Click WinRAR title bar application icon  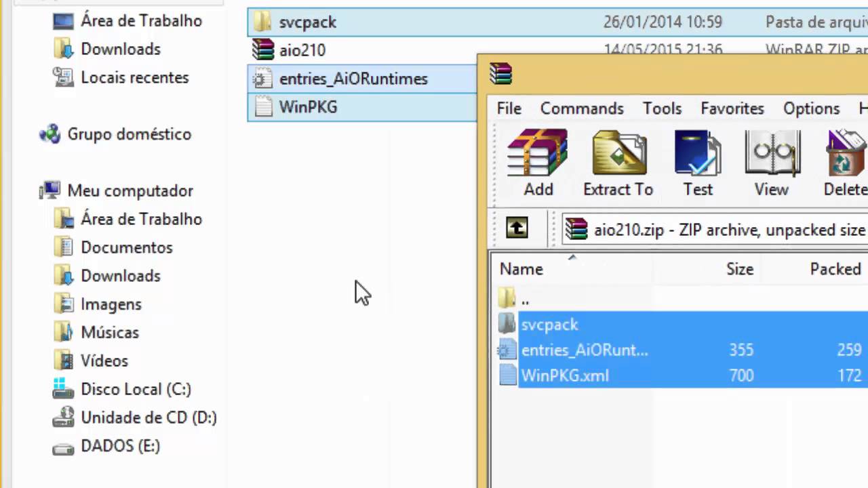[500, 73]
